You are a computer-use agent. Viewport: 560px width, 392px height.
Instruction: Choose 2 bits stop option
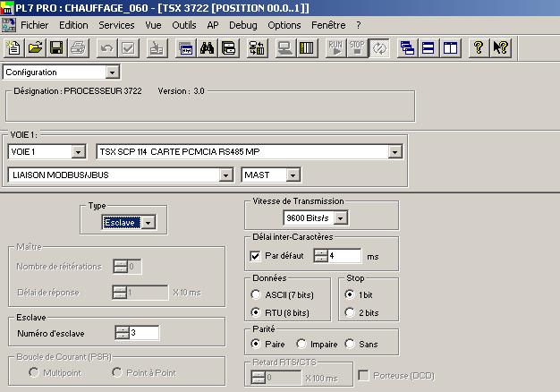pos(349,312)
